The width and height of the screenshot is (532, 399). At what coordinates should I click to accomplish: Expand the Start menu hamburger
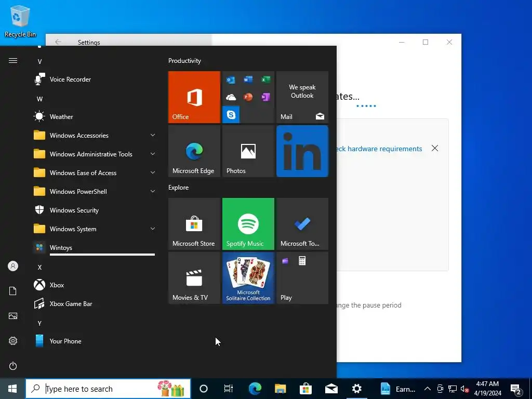click(13, 61)
